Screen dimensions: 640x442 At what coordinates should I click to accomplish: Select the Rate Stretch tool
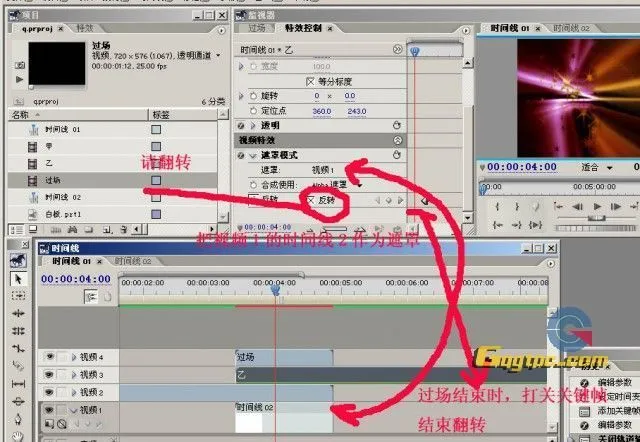tap(19, 347)
